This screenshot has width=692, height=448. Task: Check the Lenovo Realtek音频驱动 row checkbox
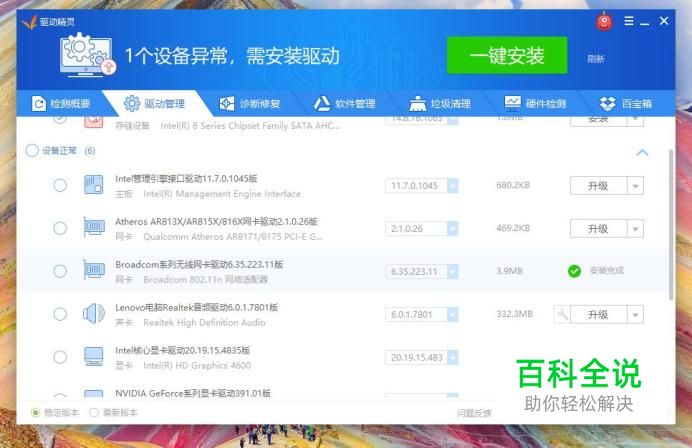click(60, 314)
